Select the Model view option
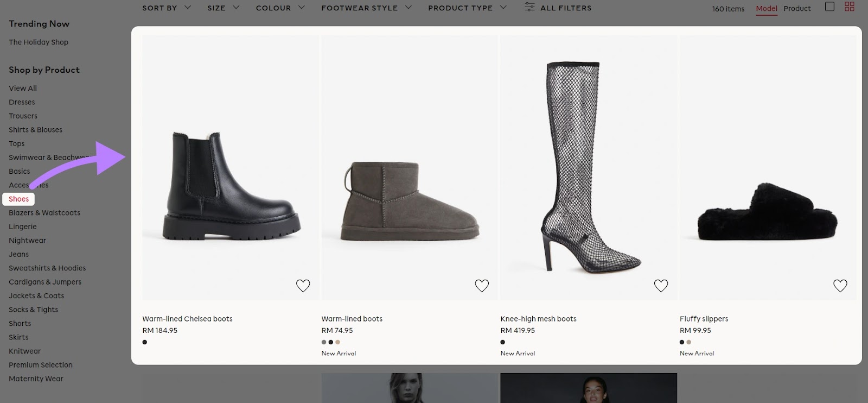This screenshot has height=403, width=868. tap(766, 9)
